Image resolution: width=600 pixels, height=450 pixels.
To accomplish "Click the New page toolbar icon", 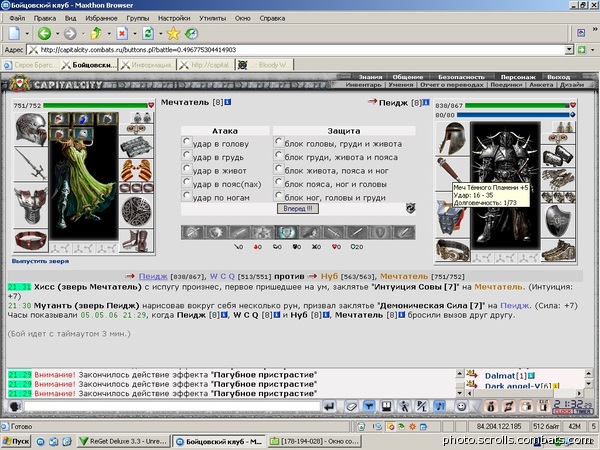I will tap(15, 34).
